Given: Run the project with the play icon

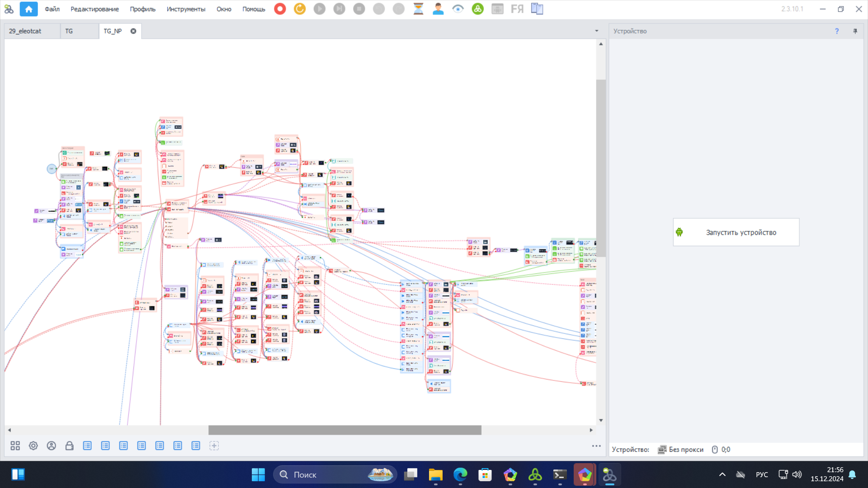Looking at the screenshot, I should tap(320, 9).
